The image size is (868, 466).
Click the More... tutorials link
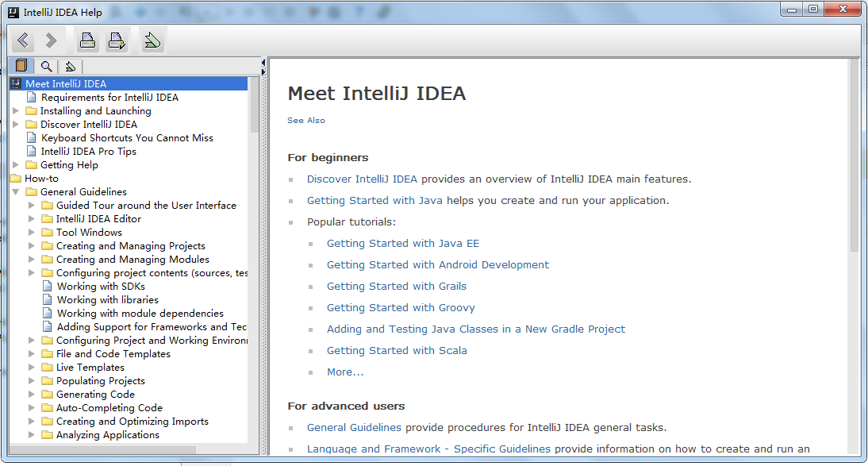pos(345,372)
